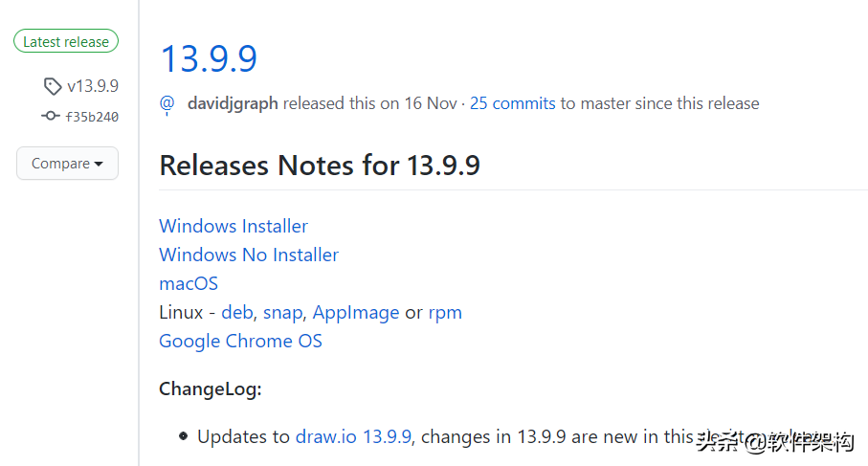The height and width of the screenshot is (466, 868).
Task: Open commit f35b240
Action: tap(92, 117)
